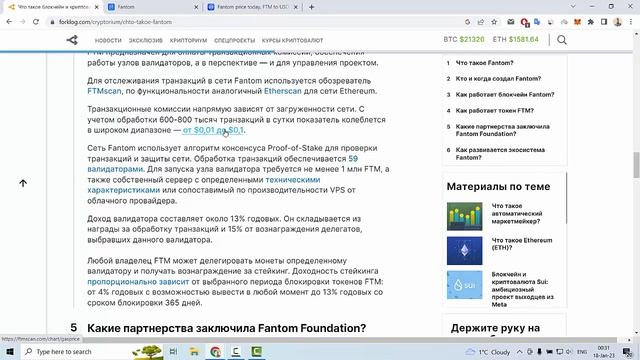Open the Extensions puzzle menu
Screen dimensions: 640x360
point(591,22)
